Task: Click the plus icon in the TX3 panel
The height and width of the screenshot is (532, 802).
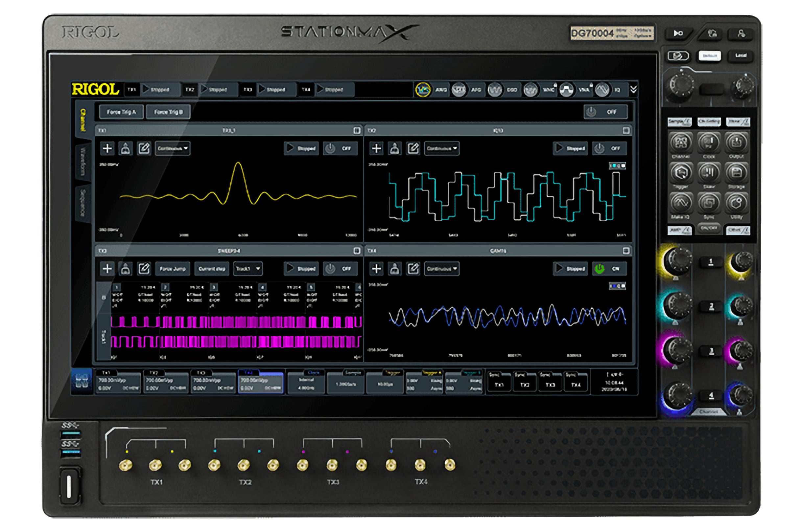Action: click(x=107, y=269)
